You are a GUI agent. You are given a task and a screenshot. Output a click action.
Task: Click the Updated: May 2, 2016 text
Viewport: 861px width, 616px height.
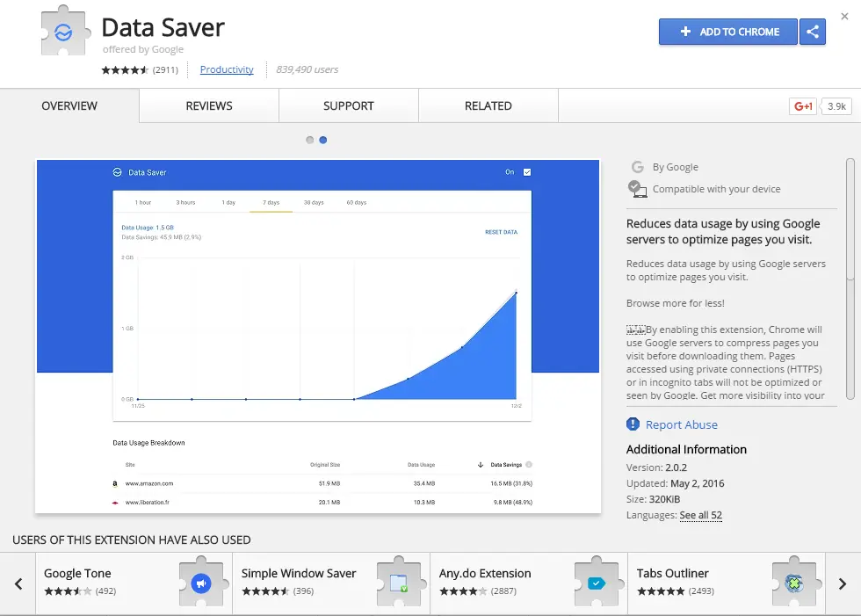click(676, 483)
